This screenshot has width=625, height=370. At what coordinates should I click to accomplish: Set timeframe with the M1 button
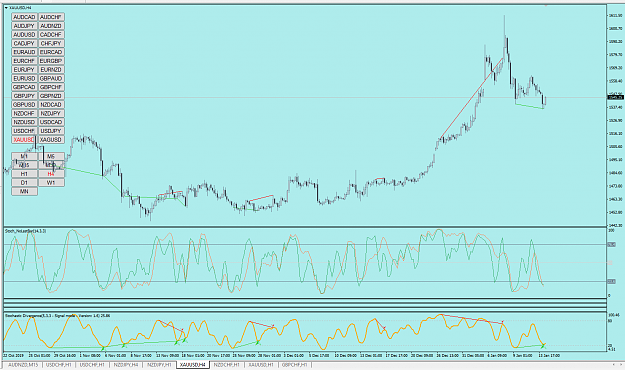click(x=24, y=156)
